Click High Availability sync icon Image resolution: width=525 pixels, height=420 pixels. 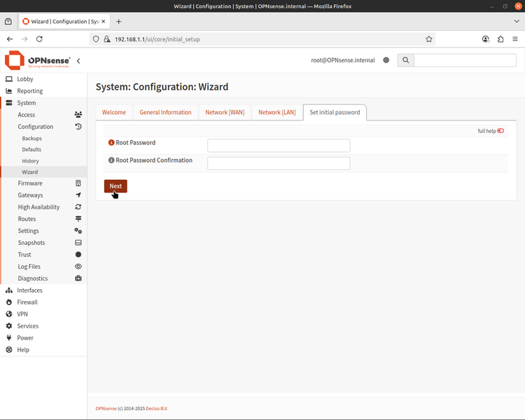point(78,207)
